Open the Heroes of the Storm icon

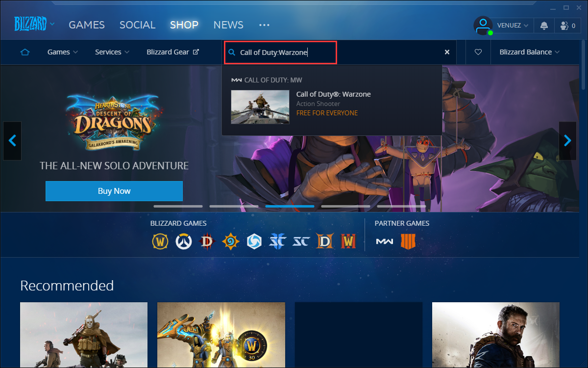point(254,241)
